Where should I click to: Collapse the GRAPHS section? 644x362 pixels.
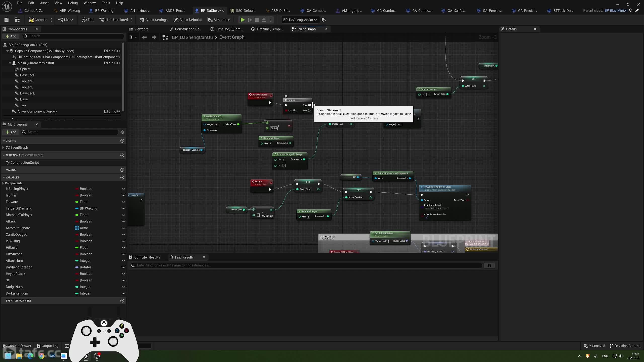tap(4, 141)
